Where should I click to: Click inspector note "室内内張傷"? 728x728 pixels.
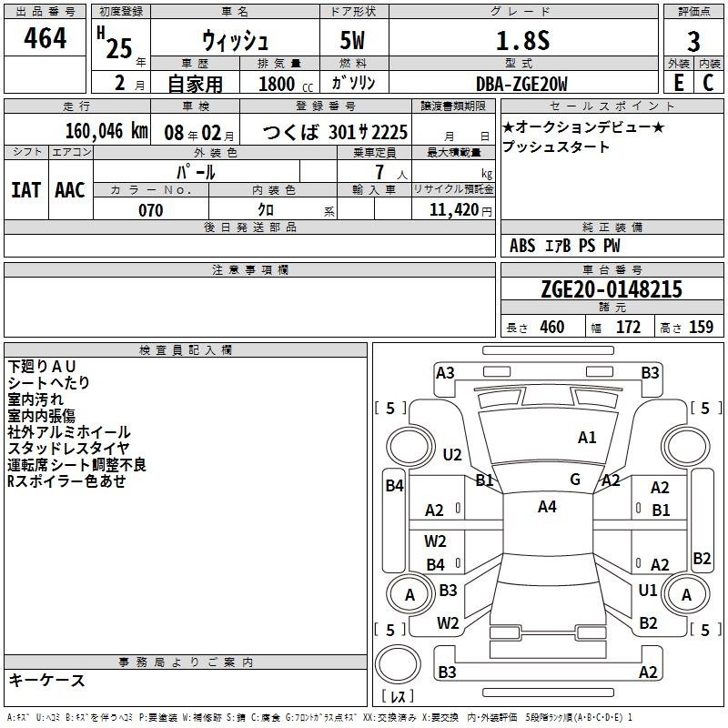coord(41,416)
